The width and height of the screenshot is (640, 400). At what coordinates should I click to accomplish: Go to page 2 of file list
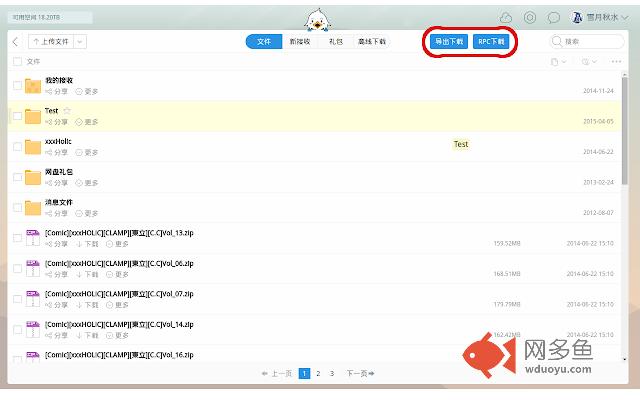click(x=318, y=373)
